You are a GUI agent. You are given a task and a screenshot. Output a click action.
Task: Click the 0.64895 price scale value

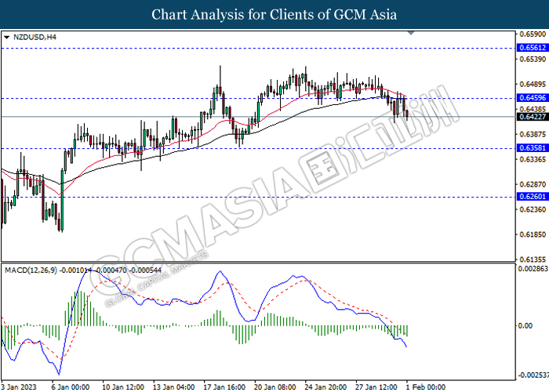click(x=533, y=84)
